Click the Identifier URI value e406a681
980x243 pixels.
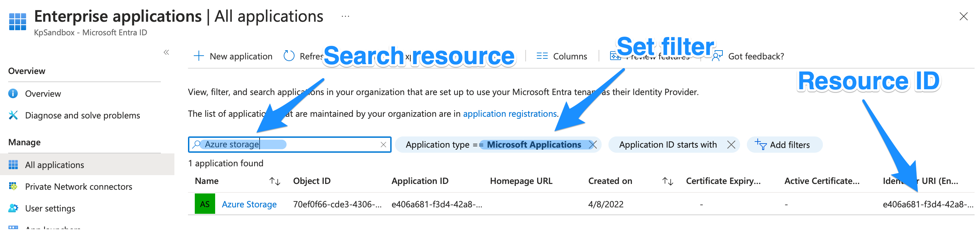point(928,204)
